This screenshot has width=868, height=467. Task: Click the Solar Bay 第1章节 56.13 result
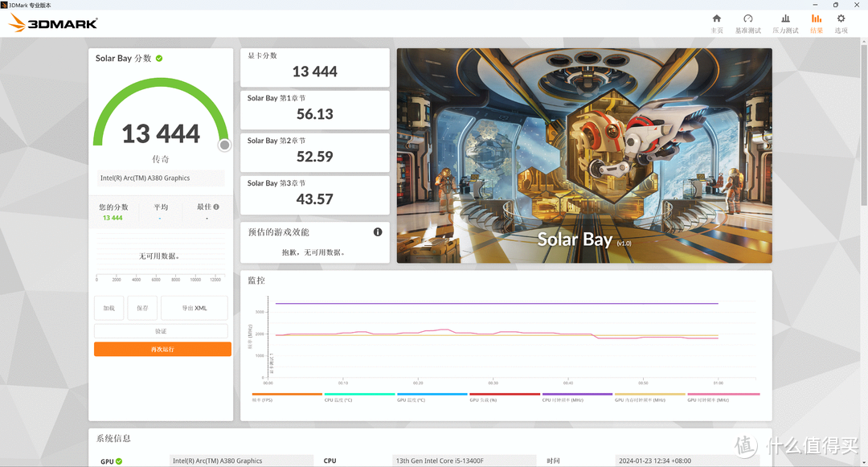[x=314, y=110]
